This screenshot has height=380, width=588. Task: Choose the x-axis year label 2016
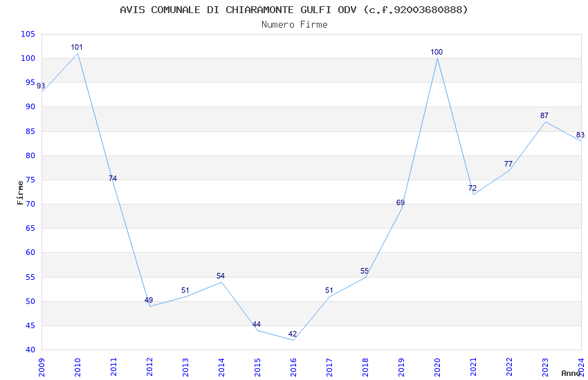pos(293,367)
